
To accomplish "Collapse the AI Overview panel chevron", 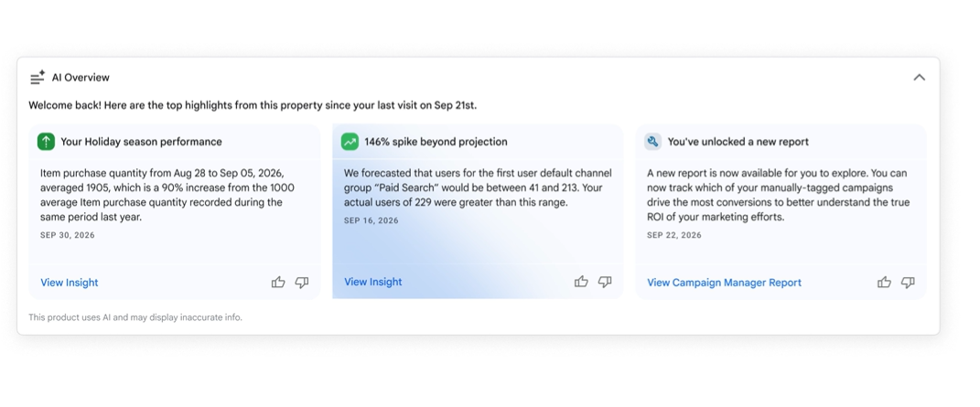I will tap(919, 78).
